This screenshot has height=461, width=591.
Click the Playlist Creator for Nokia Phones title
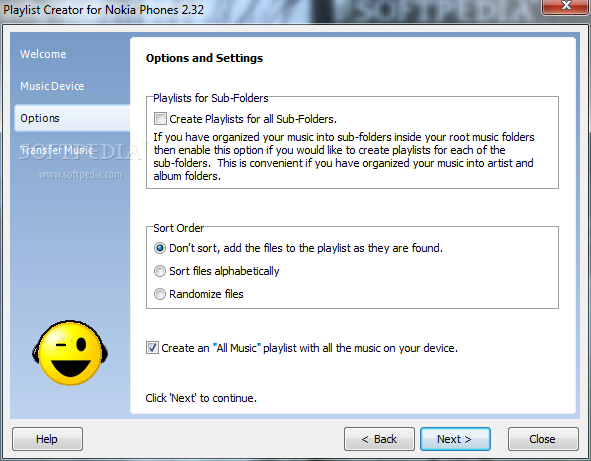[104, 9]
